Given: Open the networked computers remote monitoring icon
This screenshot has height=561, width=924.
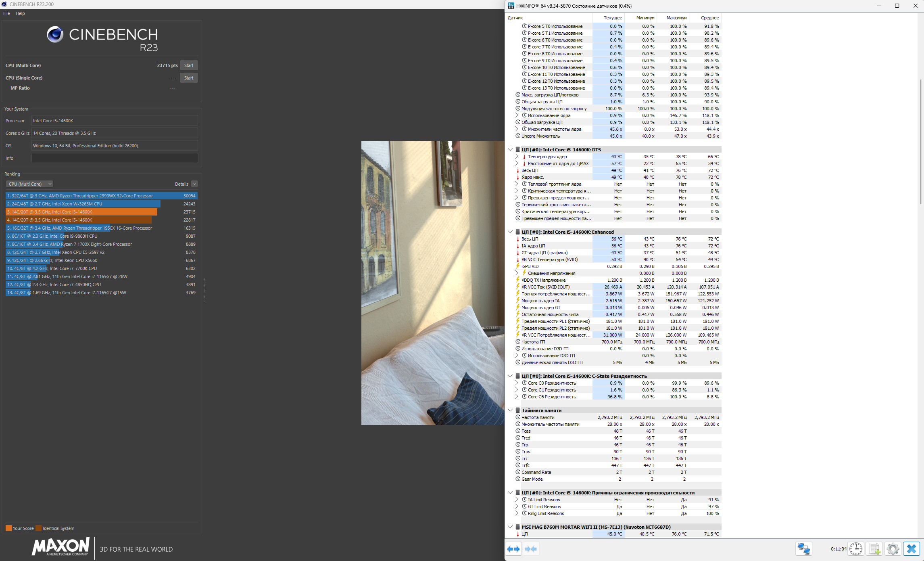Looking at the screenshot, I should pyautogui.click(x=803, y=549).
